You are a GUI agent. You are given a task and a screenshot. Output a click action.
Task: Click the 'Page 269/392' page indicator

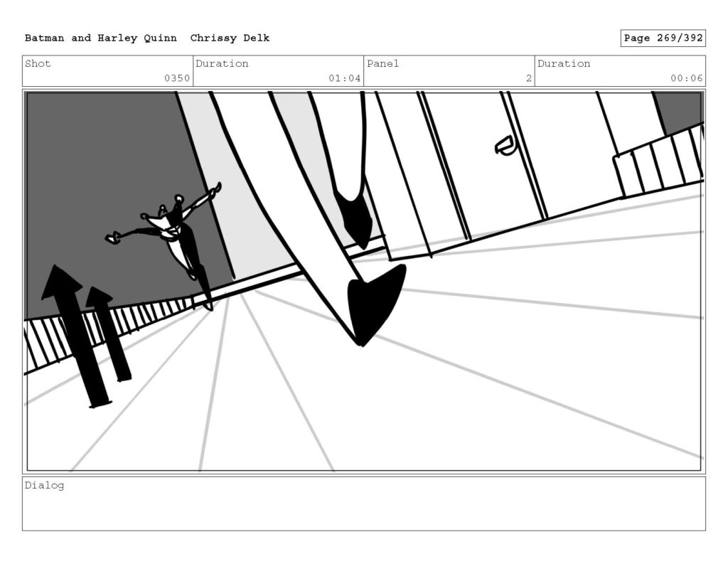pyautogui.click(x=663, y=38)
